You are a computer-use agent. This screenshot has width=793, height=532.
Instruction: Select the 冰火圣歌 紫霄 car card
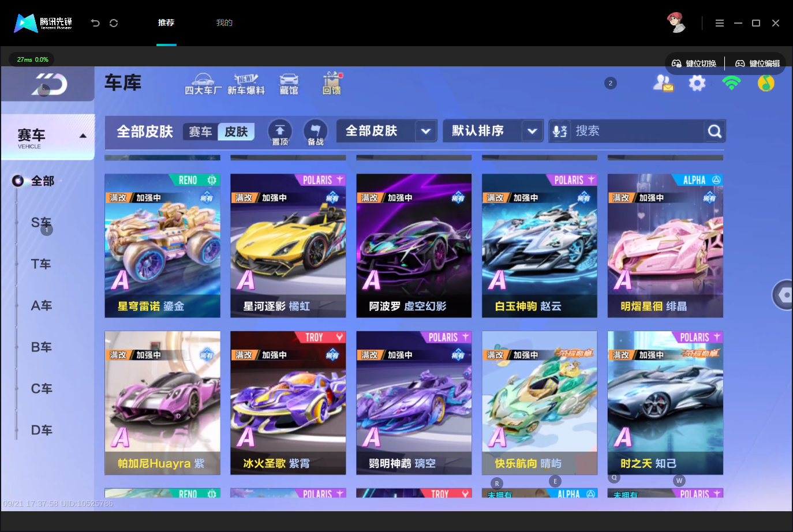[x=288, y=403]
